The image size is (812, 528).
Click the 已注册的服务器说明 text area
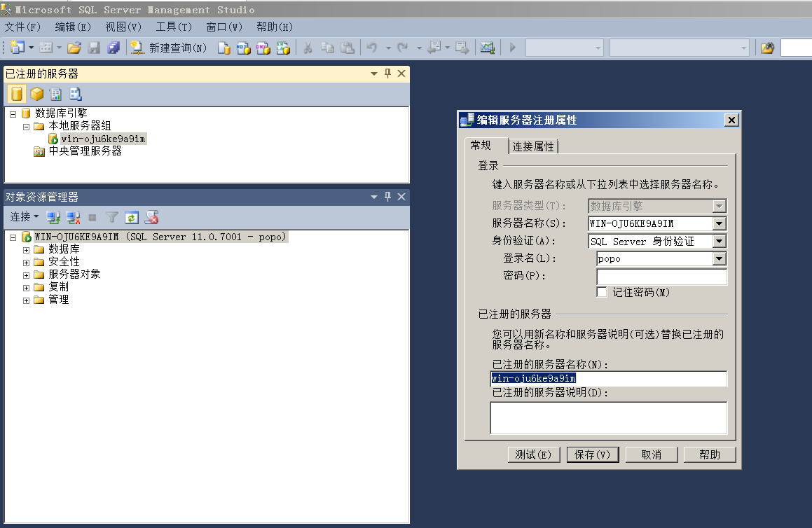click(608, 418)
